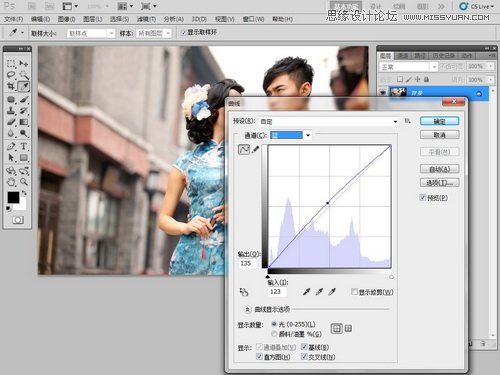Select the Hand tool

click(11, 182)
